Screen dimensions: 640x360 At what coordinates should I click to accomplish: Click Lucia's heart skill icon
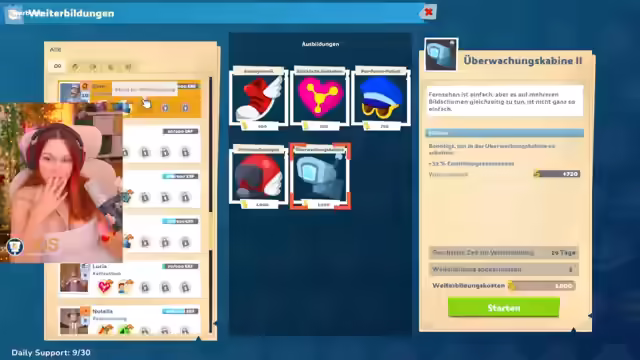click(105, 287)
